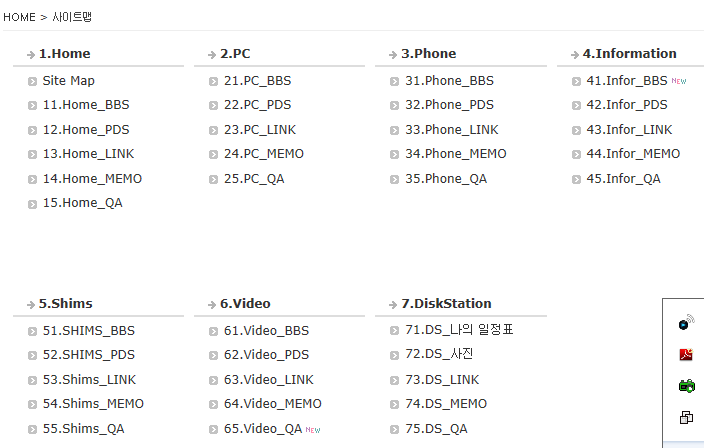Click the New badge beside 41.Infor_BBS
704x448 pixels.
[x=679, y=81]
